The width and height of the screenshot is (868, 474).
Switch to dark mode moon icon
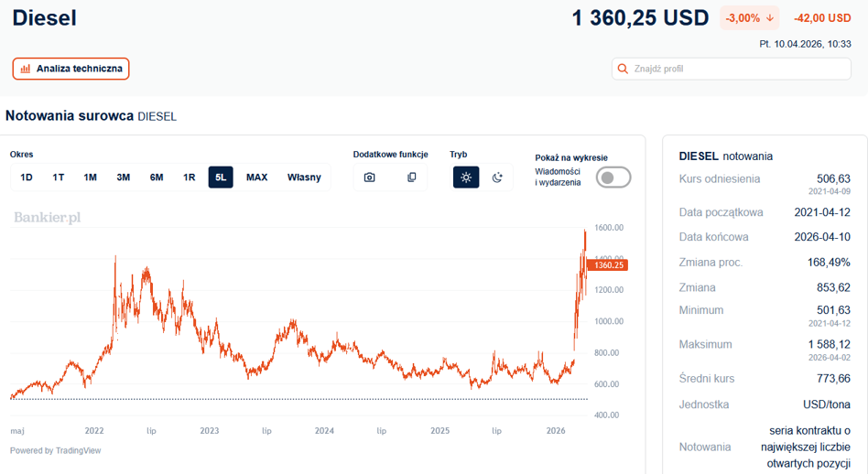click(497, 177)
